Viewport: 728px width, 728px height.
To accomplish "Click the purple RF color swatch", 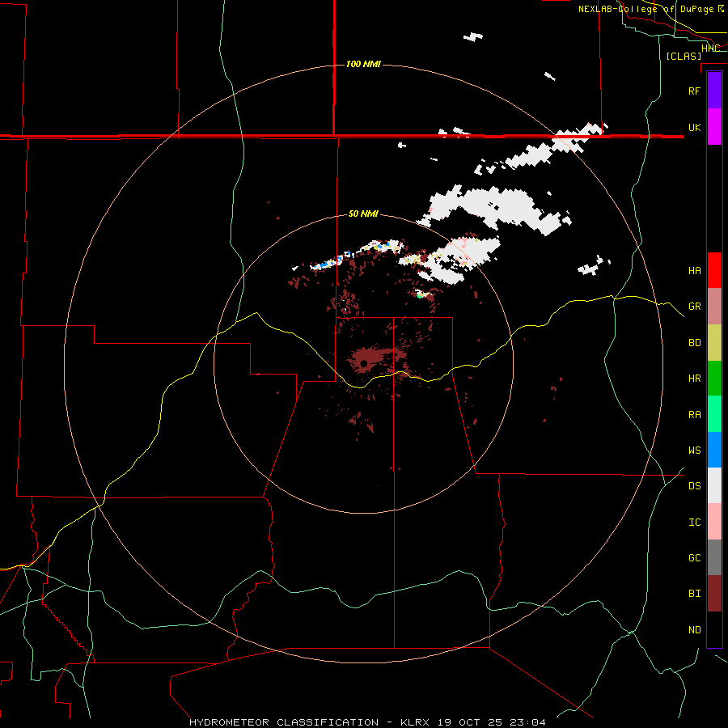I will coord(714,91).
